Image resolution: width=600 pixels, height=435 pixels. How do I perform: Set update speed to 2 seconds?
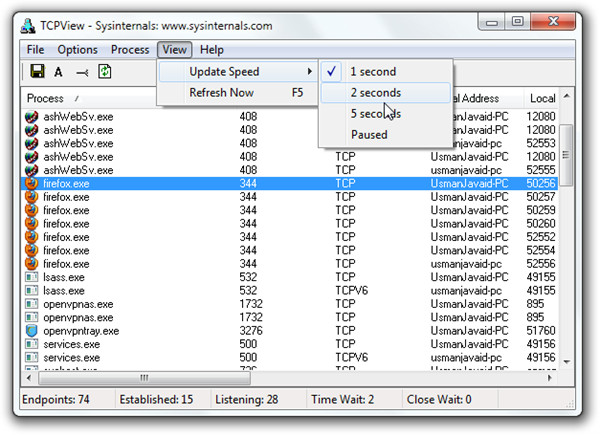pos(386,93)
